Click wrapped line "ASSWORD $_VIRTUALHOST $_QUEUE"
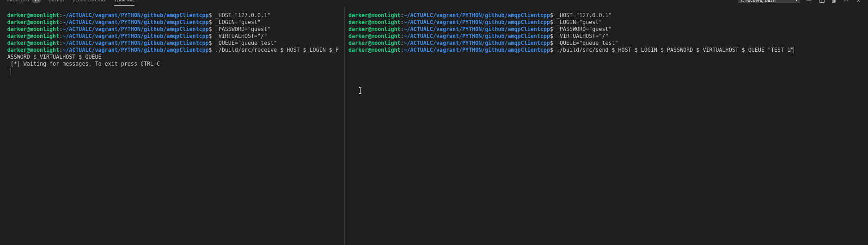Viewport: 868px width, 245px height. (x=55, y=57)
